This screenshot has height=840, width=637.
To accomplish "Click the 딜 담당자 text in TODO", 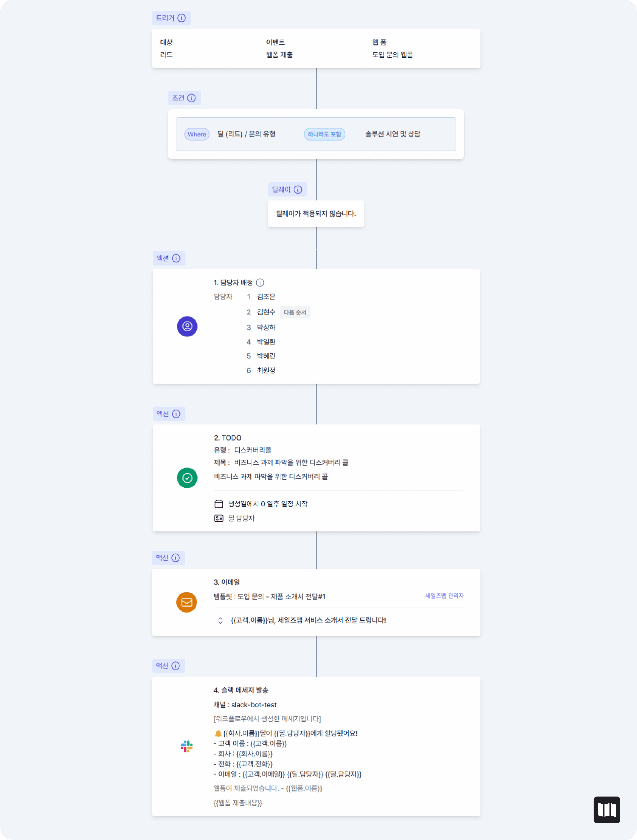I will 241,518.
